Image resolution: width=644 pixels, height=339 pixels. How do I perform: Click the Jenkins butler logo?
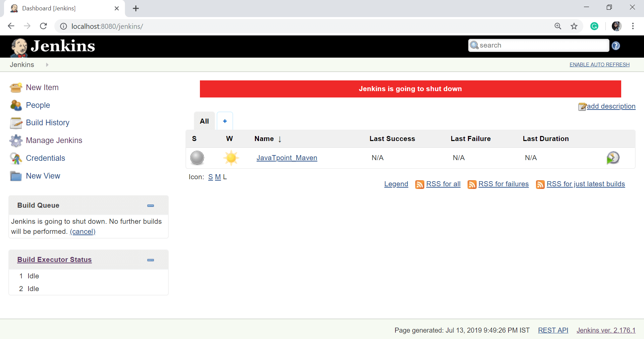click(19, 47)
